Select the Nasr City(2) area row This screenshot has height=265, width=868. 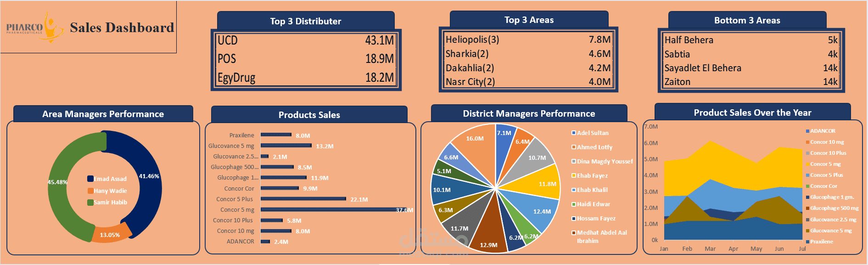(528, 82)
